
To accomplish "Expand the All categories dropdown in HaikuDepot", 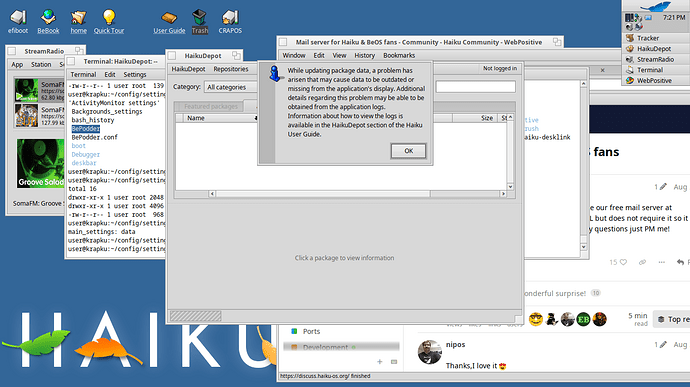I will point(231,87).
